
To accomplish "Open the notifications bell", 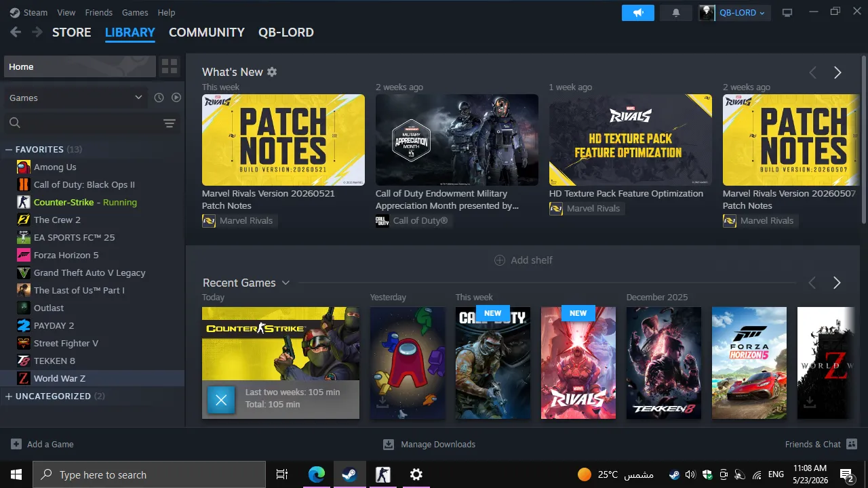I will pos(676,13).
